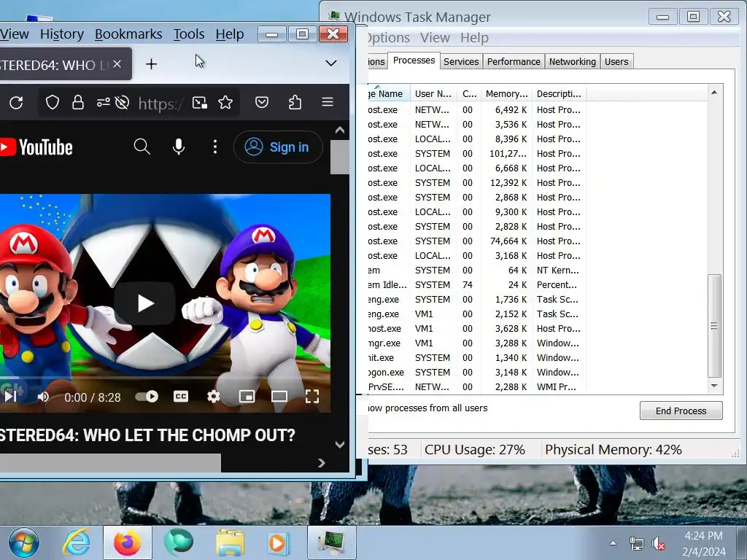Bookmark this page with the star icon
The width and height of the screenshot is (747, 560).
[225, 102]
